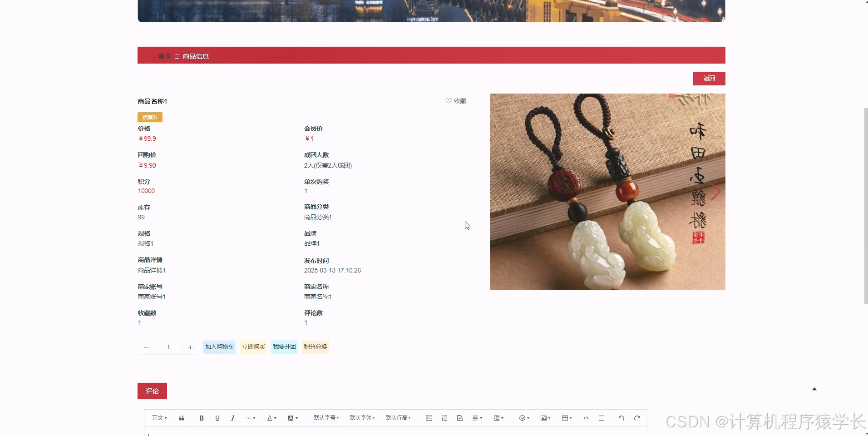Switch to the 评论 comments section tab
The width and height of the screenshot is (868, 436).
point(152,391)
